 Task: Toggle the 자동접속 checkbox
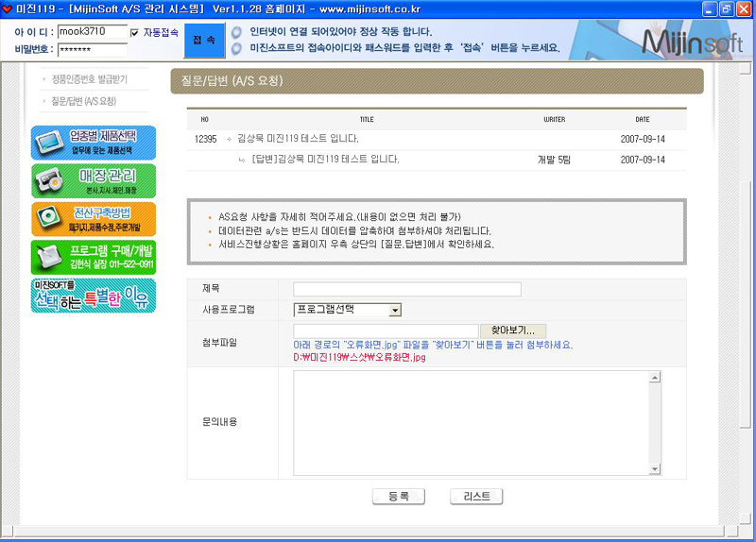134,33
